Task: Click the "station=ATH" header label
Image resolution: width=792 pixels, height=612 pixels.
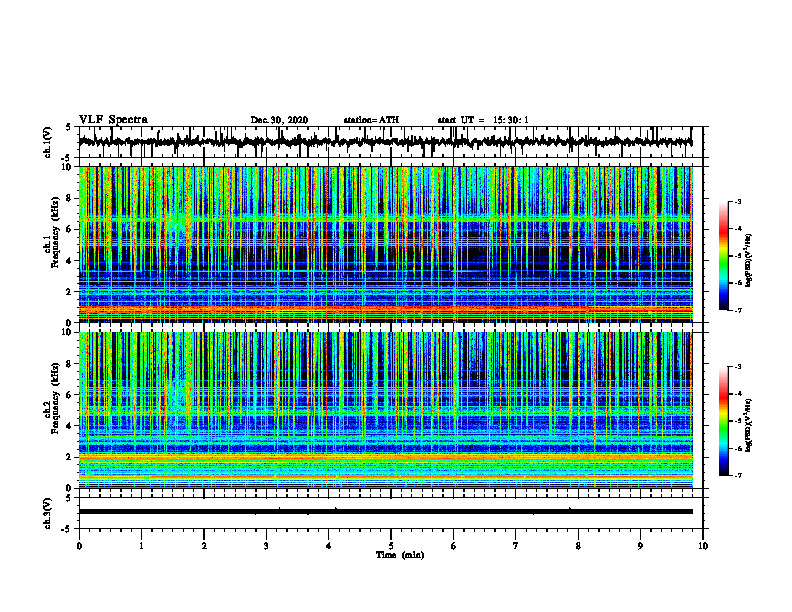Action: 371,120
